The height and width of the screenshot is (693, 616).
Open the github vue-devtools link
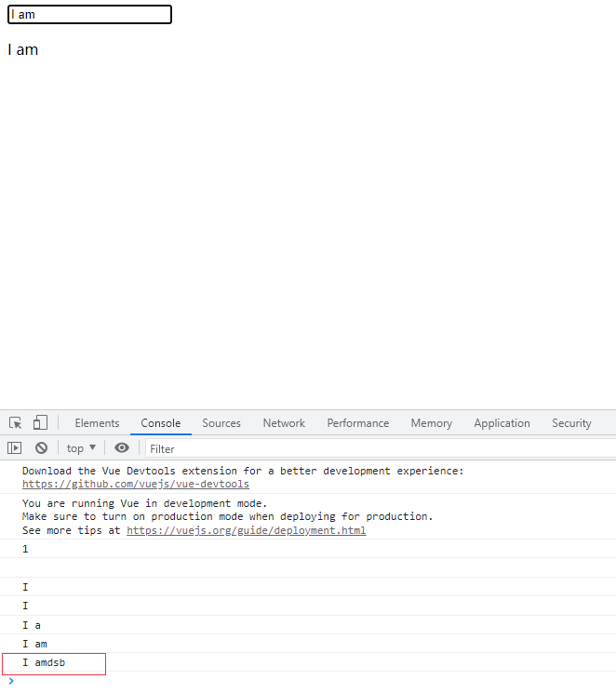point(136,484)
